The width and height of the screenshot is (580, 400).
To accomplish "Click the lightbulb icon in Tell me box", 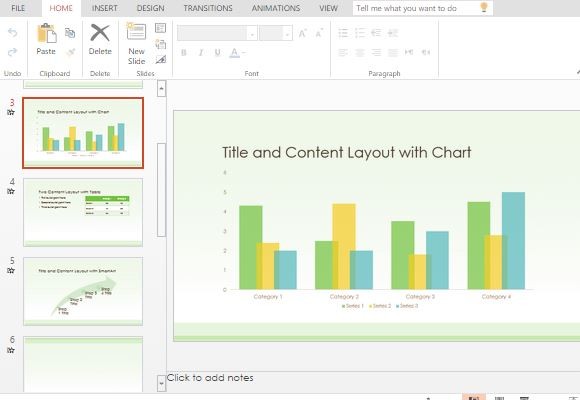I will [x=484, y=7].
